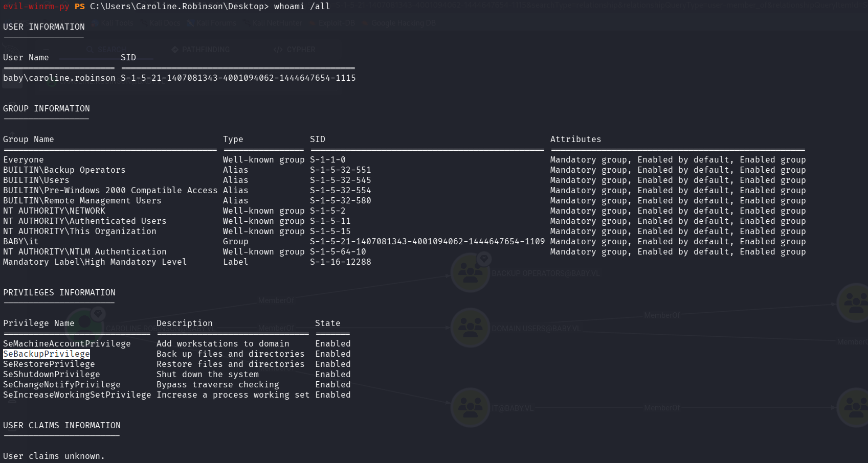Click description Add workstations to domain
Image resolution: width=868 pixels, height=463 pixels.
(223, 343)
